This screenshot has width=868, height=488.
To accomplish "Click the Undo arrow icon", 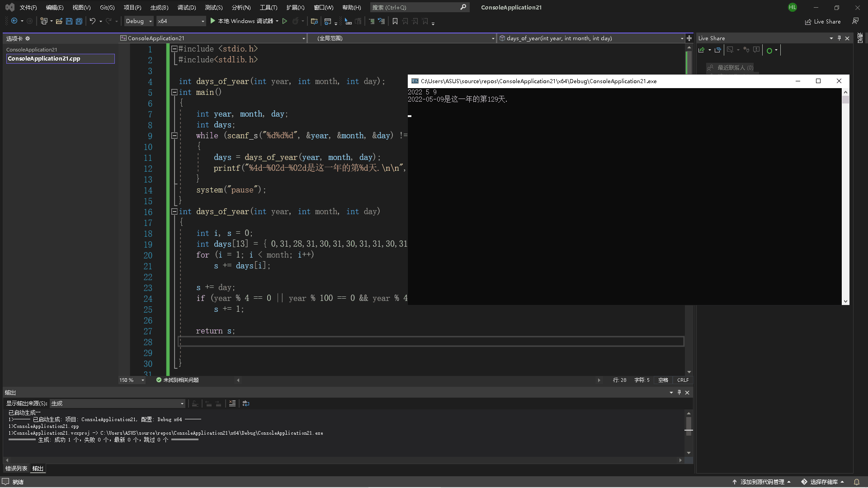I will (x=92, y=21).
